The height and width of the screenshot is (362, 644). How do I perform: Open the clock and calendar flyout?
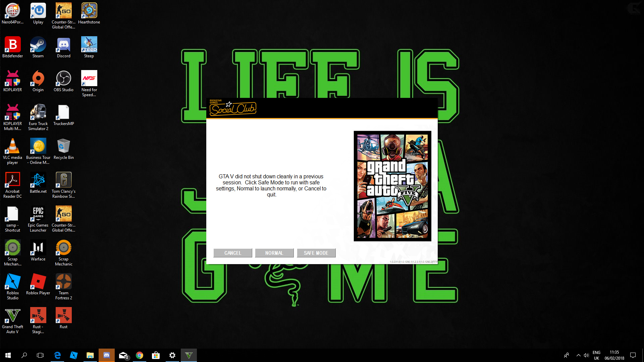click(614, 355)
